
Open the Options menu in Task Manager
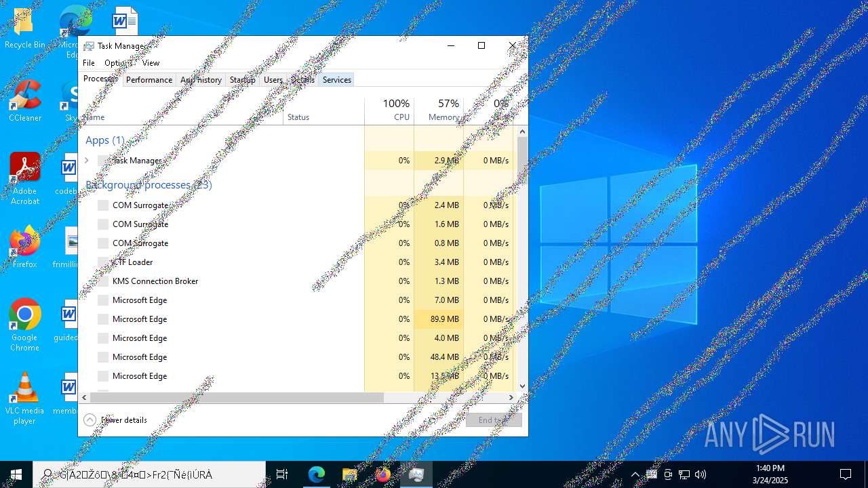[118, 63]
